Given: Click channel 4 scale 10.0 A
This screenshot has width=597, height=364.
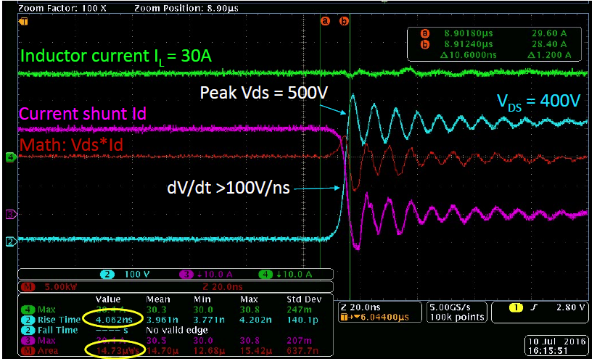Looking at the screenshot, I should pyautogui.click(x=294, y=274).
